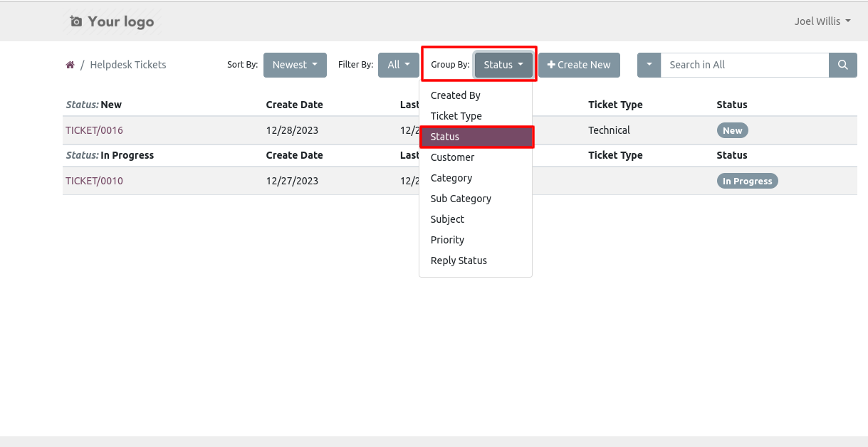Click Helpdesk Tickets breadcrumb text
The width and height of the screenshot is (868, 447).
point(128,65)
